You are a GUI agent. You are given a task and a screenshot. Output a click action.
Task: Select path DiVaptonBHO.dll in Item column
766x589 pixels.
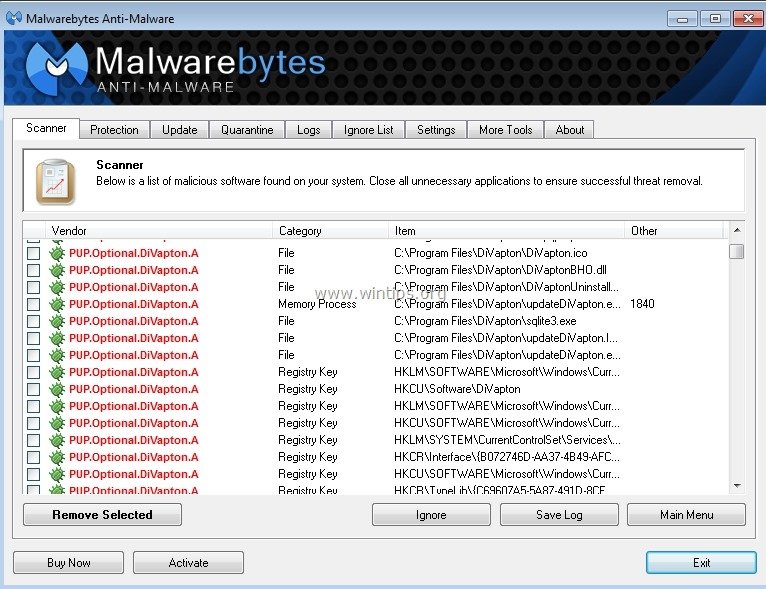pyautogui.click(x=500, y=270)
